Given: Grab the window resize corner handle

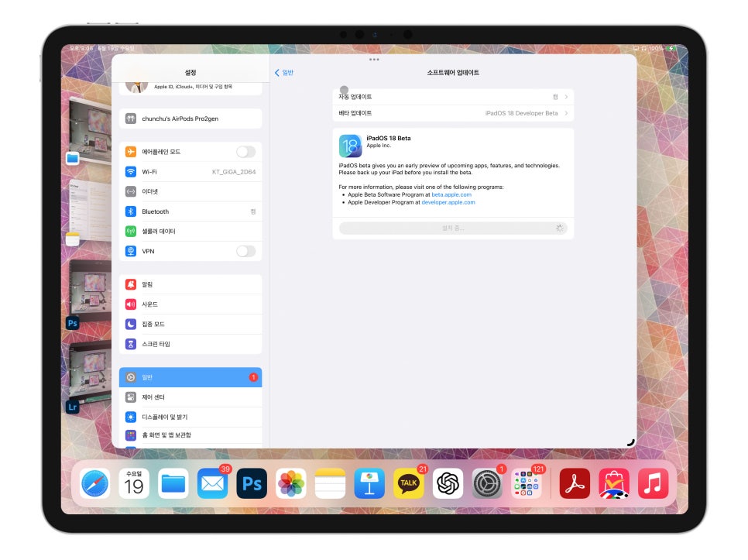Looking at the screenshot, I should click(630, 443).
